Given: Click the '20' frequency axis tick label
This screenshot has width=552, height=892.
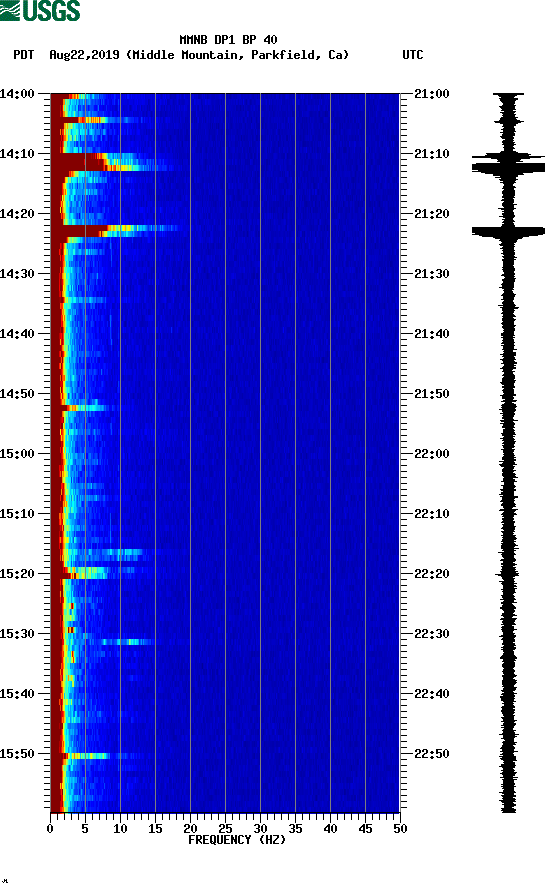Looking at the screenshot, I should pyautogui.click(x=190, y=829).
